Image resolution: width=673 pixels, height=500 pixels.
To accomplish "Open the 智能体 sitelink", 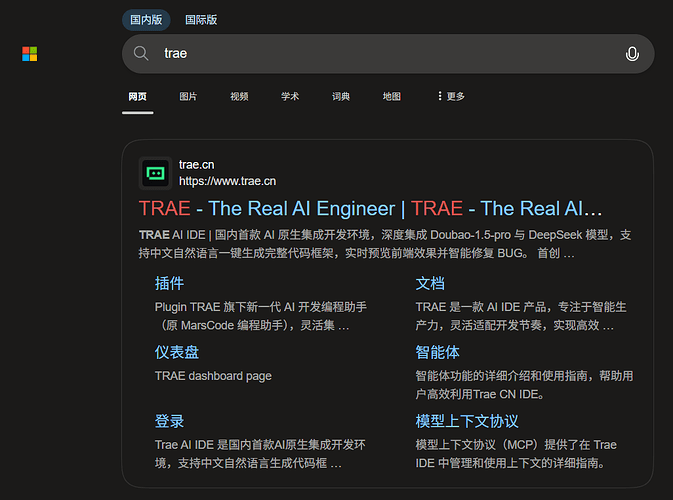I will pyautogui.click(x=437, y=352).
